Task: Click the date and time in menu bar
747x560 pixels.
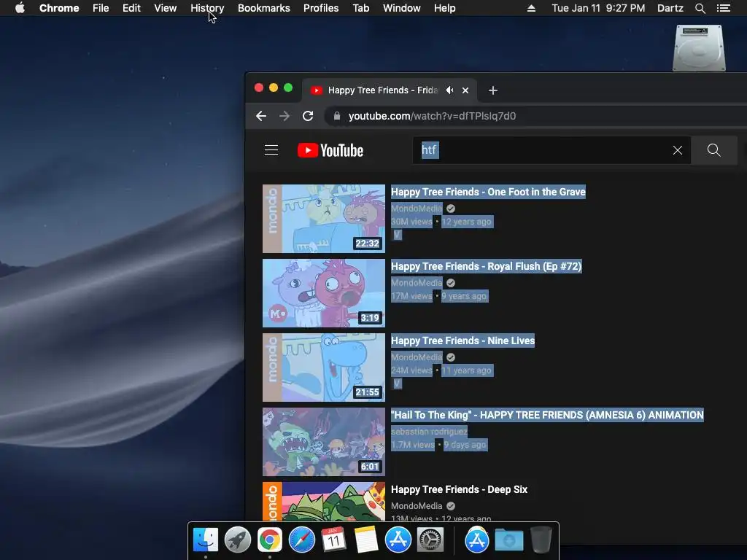Action: click(x=598, y=8)
